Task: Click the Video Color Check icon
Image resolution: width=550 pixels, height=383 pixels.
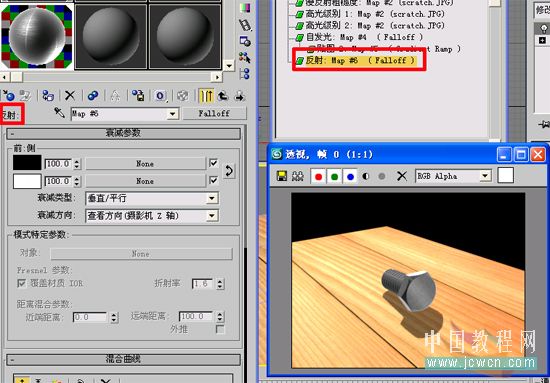Action: pos(245,8)
